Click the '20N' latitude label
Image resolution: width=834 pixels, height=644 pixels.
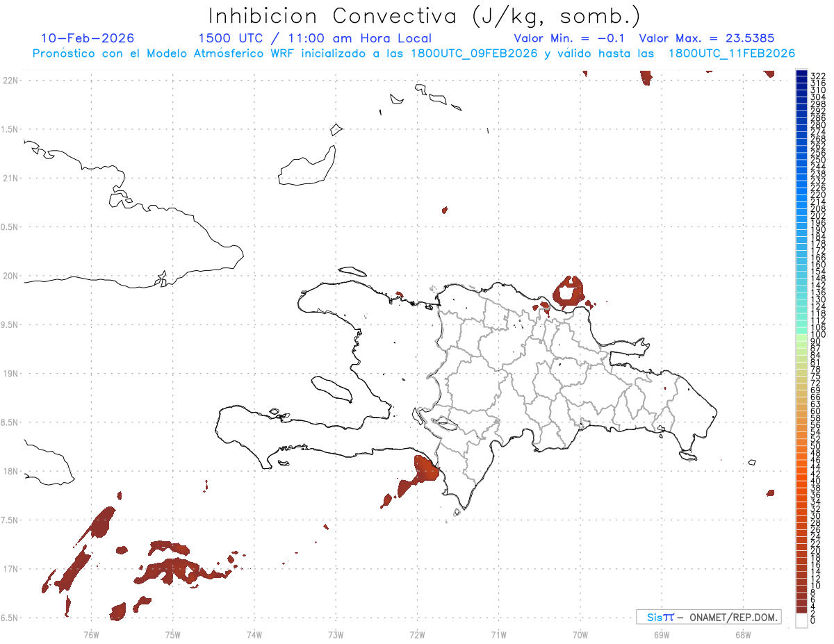pos(10,276)
